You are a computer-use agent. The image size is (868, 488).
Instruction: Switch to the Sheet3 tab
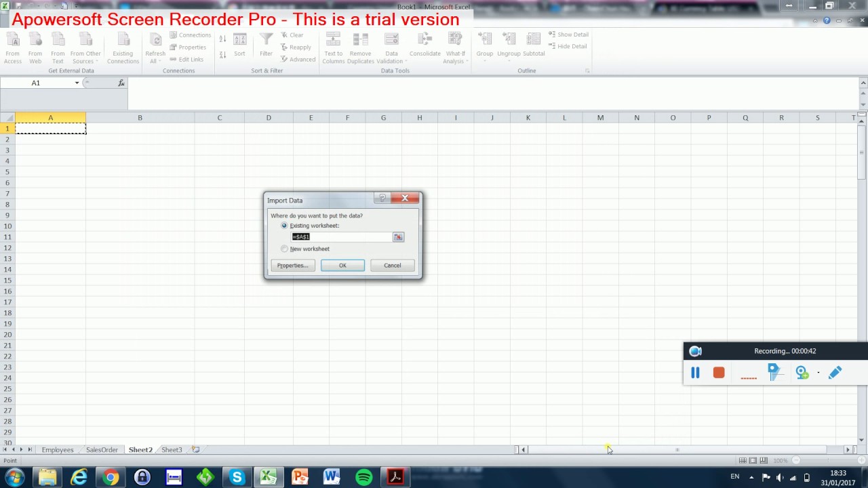(x=172, y=449)
